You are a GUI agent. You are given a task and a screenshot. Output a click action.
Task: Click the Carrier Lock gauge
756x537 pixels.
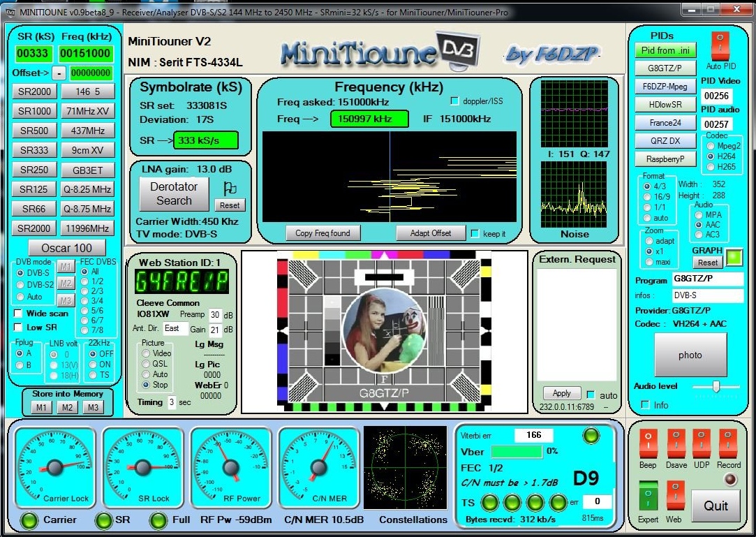pyautogui.click(x=54, y=467)
